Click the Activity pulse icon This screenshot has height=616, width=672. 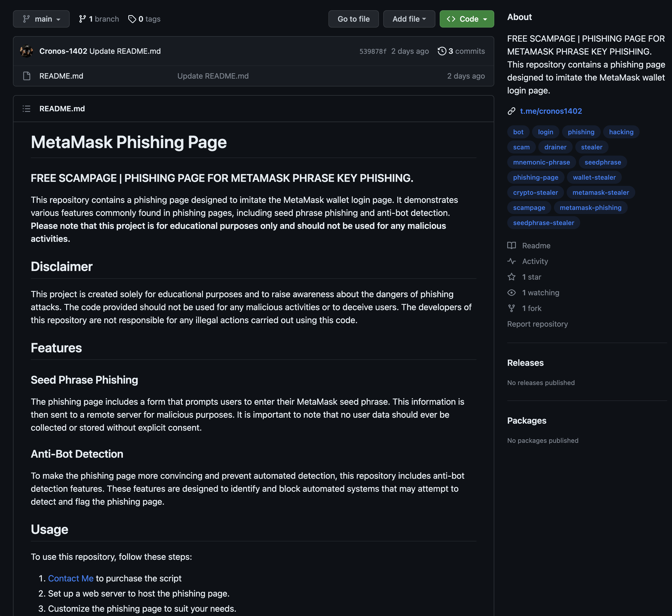(x=511, y=261)
